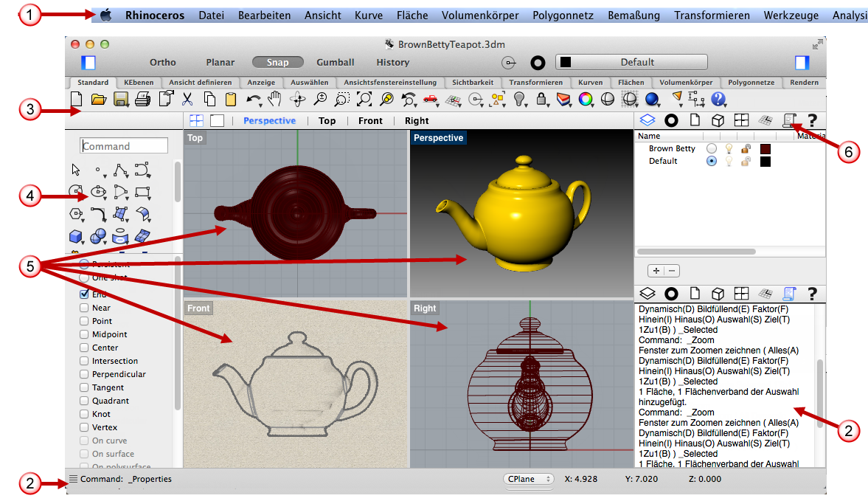This screenshot has width=868, height=504.
Task: Click the Command input field
Action: [x=123, y=145]
